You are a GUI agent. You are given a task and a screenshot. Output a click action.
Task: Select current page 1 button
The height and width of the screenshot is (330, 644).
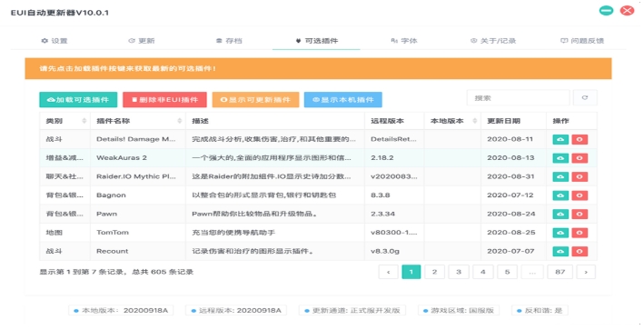pos(411,272)
